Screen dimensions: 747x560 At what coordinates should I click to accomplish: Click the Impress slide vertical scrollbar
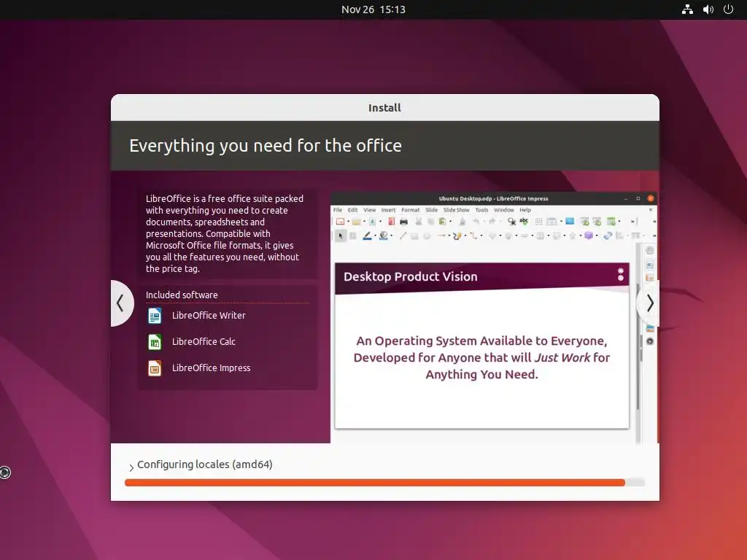click(638, 345)
